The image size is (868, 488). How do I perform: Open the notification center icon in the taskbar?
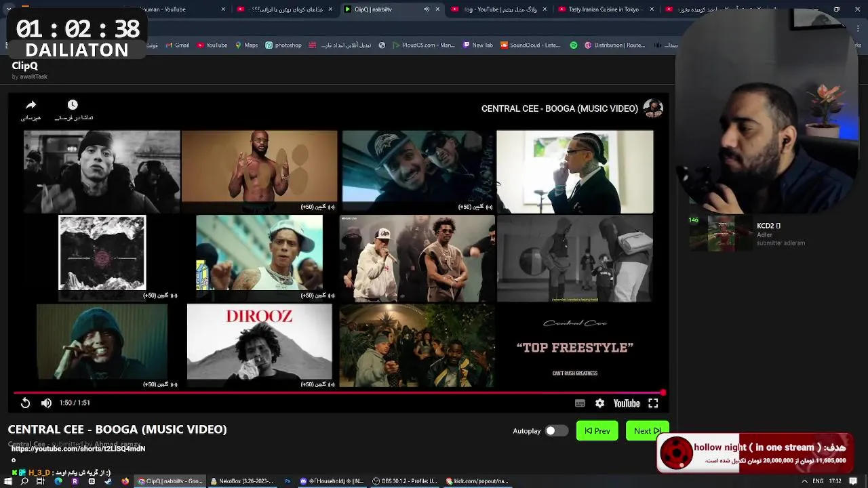(853, 481)
